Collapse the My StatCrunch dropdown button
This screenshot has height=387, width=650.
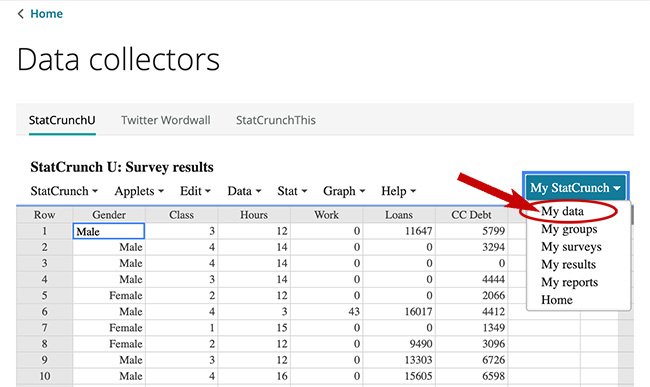coord(576,188)
